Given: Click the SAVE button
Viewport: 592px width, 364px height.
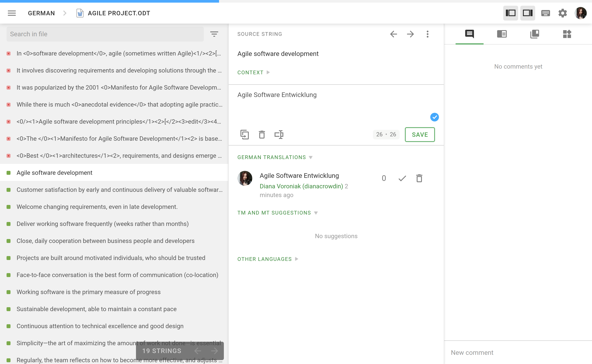Looking at the screenshot, I should (x=420, y=135).
